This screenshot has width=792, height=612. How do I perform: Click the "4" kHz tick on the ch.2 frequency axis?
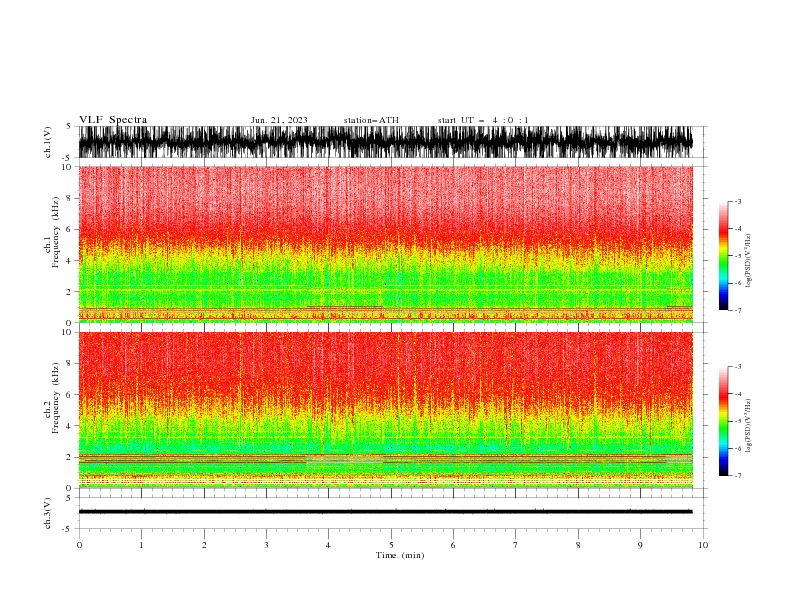pyautogui.click(x=69, y=426)
